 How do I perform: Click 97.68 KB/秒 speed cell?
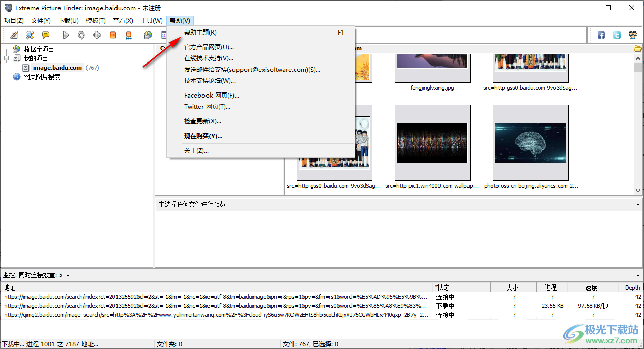(593, 306)
